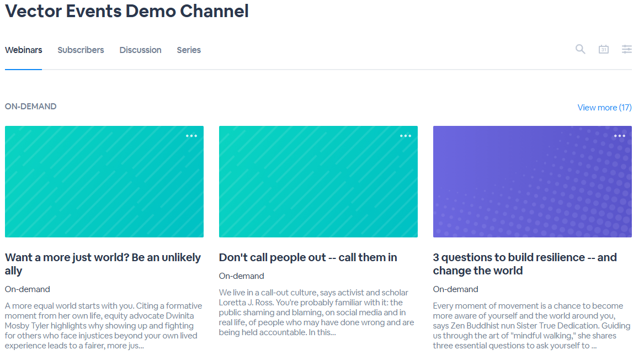Click the Loretta J. Ross description text
Image resolution: width=644 pixels, height=360 pixels.
(x=317, y=313)
